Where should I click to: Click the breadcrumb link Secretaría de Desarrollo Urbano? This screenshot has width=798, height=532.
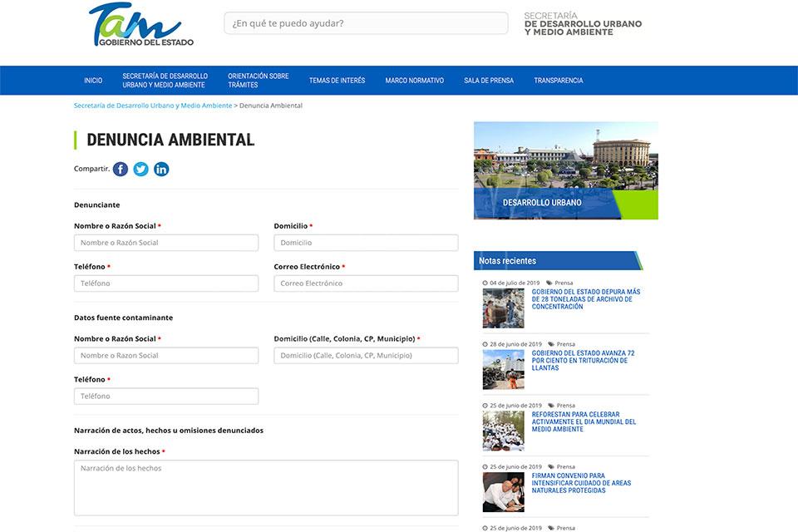pyautogui.click(x=153, y=106)
